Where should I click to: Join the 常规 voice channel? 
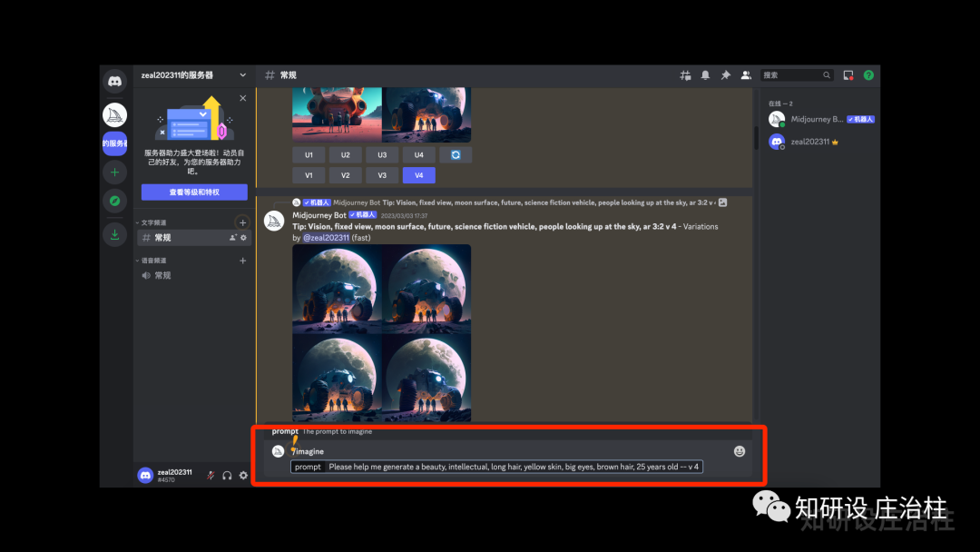click(x=194, y=275)
